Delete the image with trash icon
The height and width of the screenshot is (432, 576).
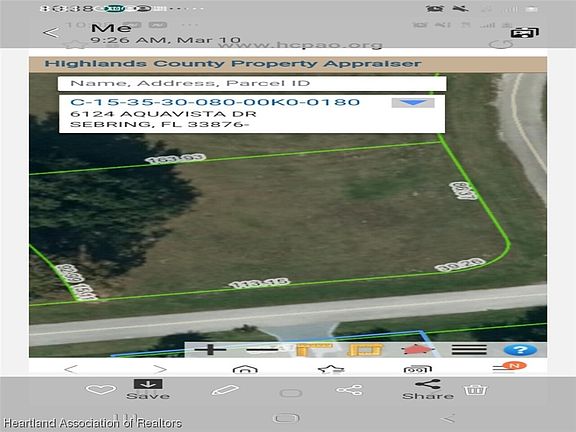click(476, 390)
